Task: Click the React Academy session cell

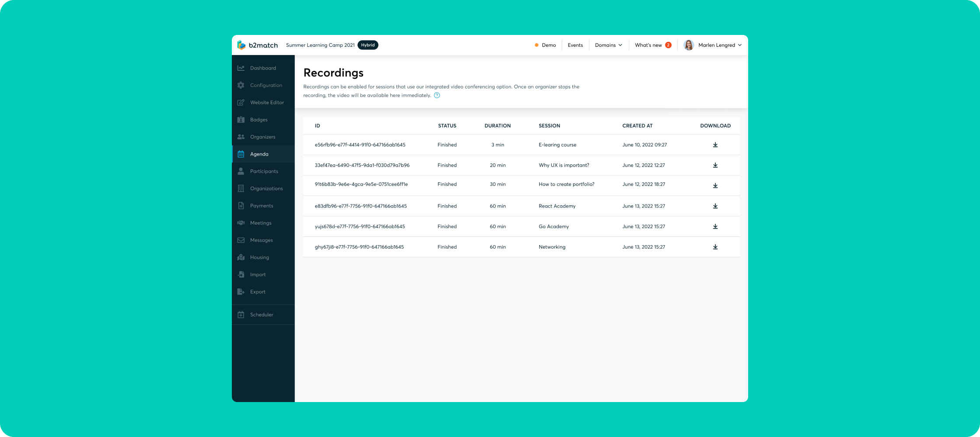Action: tap(557, 206)
